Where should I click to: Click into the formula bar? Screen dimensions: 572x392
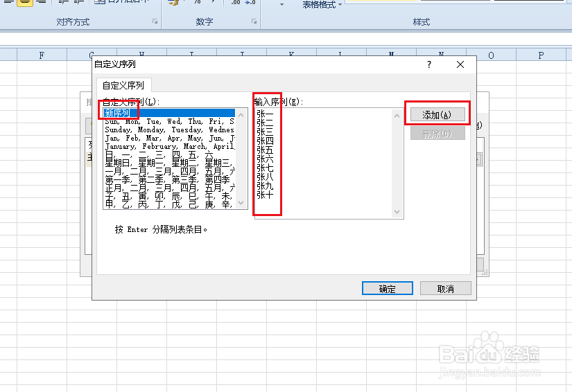[x=286, y=39]
